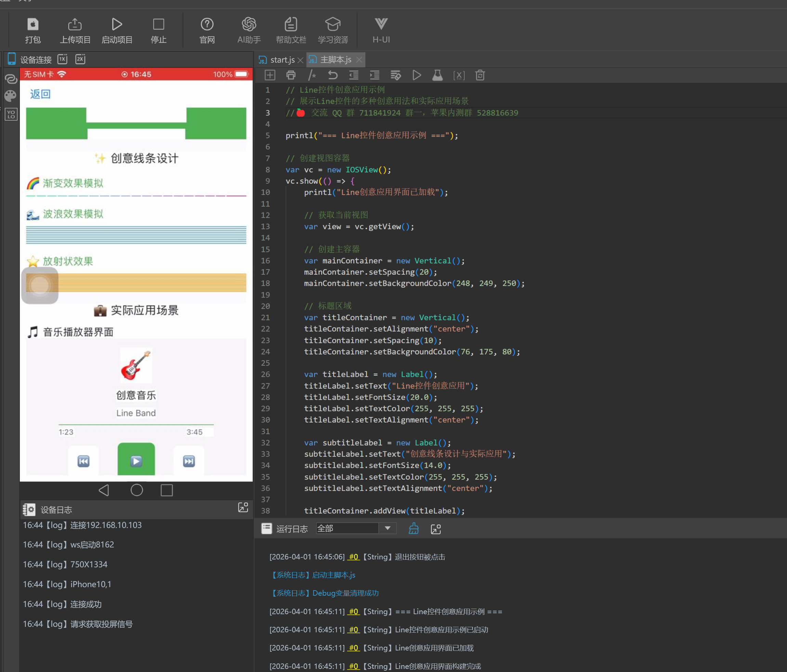Set device preview to 2X scale
The height and width of the screenshot is (672, 787).
coord(80,59)
